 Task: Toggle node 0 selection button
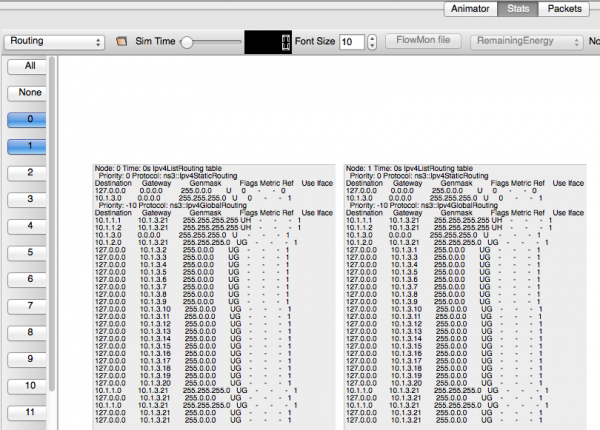30,120
